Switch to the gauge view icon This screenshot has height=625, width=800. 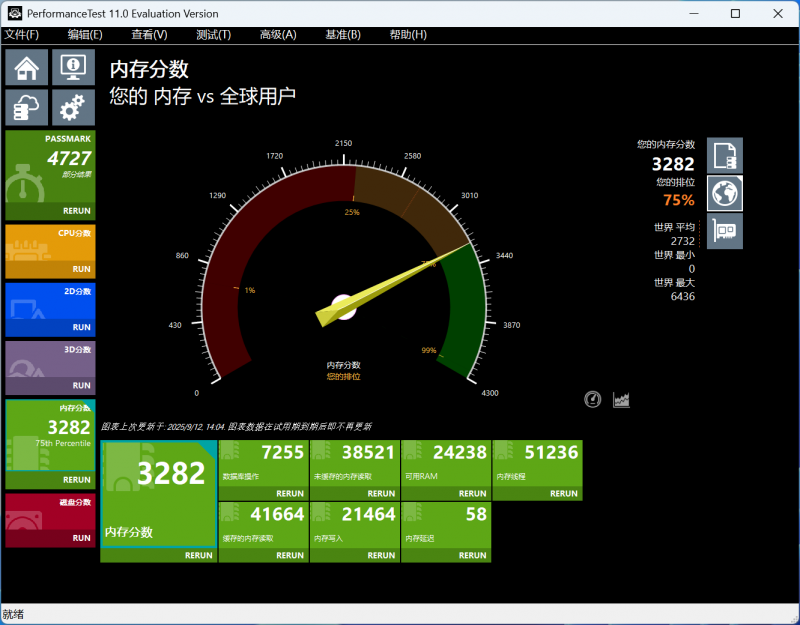tap(593, 400)
